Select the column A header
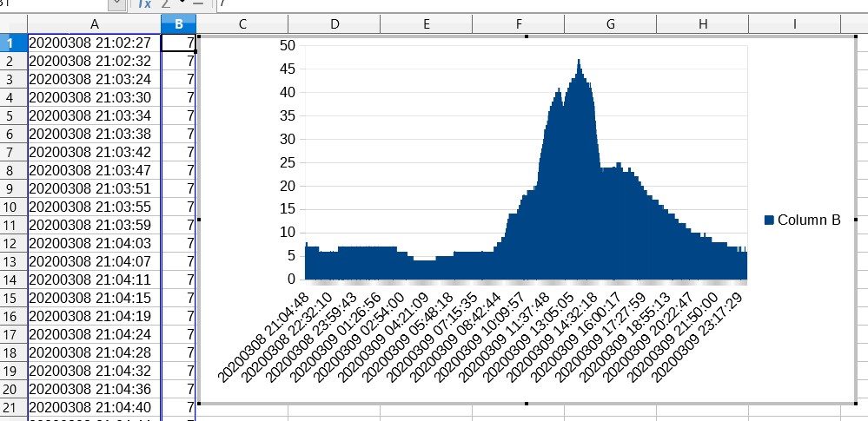Image resolution: width=868 pixels, height=421 pixels. click(x=93, y=24)
